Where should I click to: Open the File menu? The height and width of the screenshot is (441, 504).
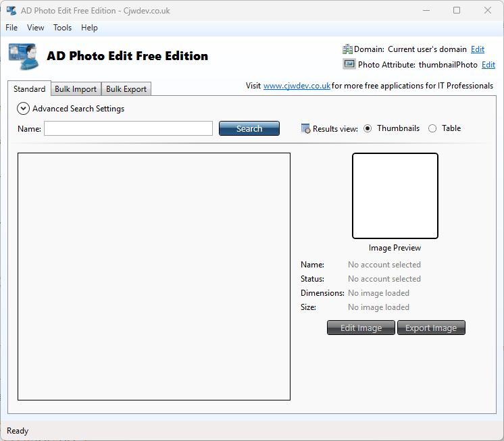[11, 28]
